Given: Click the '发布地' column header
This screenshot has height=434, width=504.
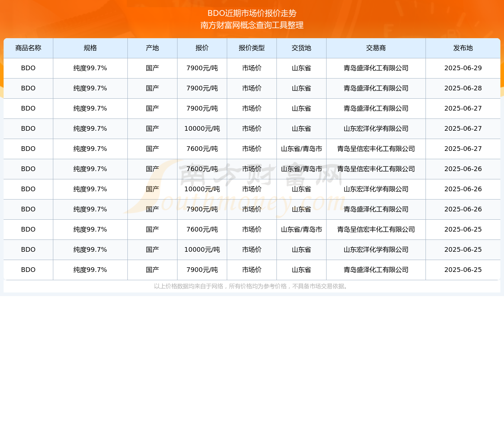Looking at the screenshot, I should pos(463,48).
